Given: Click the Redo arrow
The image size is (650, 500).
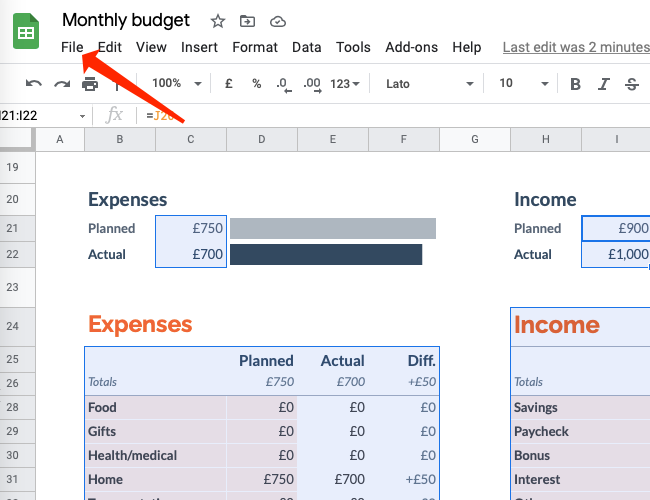Looking at the screenshot, I should 62,84.
